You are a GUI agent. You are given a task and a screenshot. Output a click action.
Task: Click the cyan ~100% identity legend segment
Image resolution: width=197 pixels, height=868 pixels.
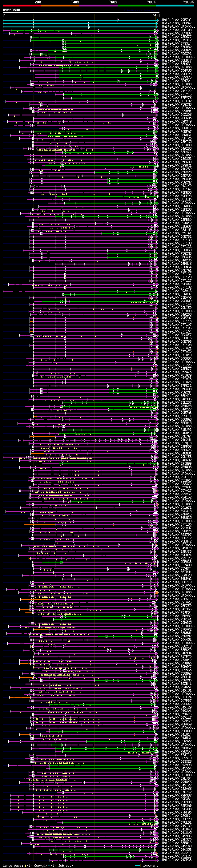[175, 6]
